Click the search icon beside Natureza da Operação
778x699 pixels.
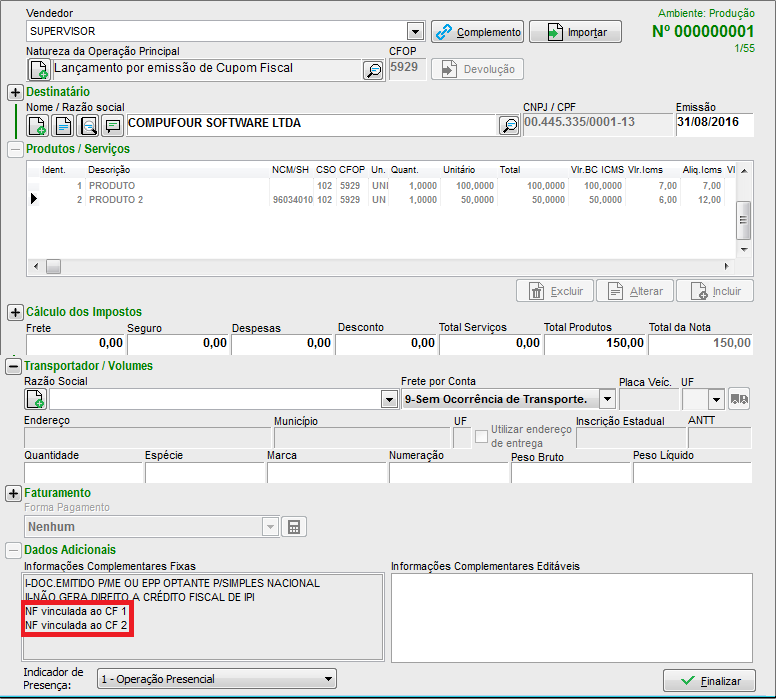click(372, 70)
